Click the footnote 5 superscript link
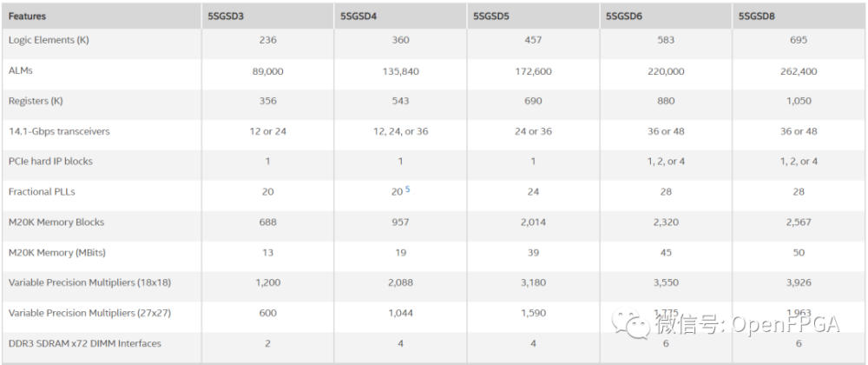The height and width of the screenshot is (365, 868). [407, 189]
